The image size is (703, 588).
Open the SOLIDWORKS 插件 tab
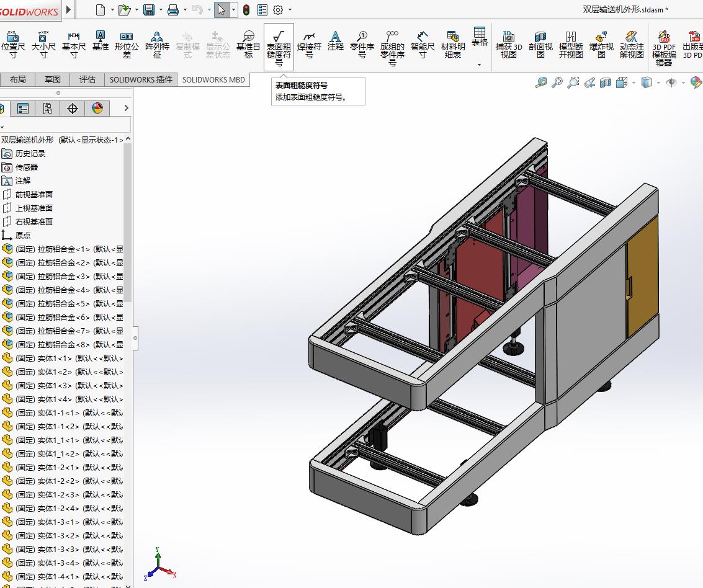pos(141,79)
